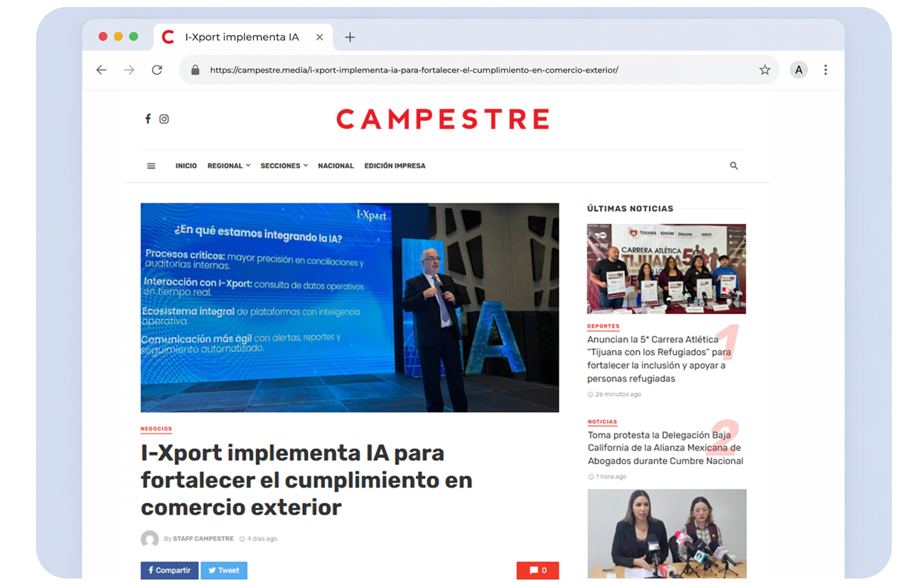Image resolution: width=924 pixels, height=585 pixels.
Task: Expand the REGIONAL dropdown menu
Action: [229, 166]
